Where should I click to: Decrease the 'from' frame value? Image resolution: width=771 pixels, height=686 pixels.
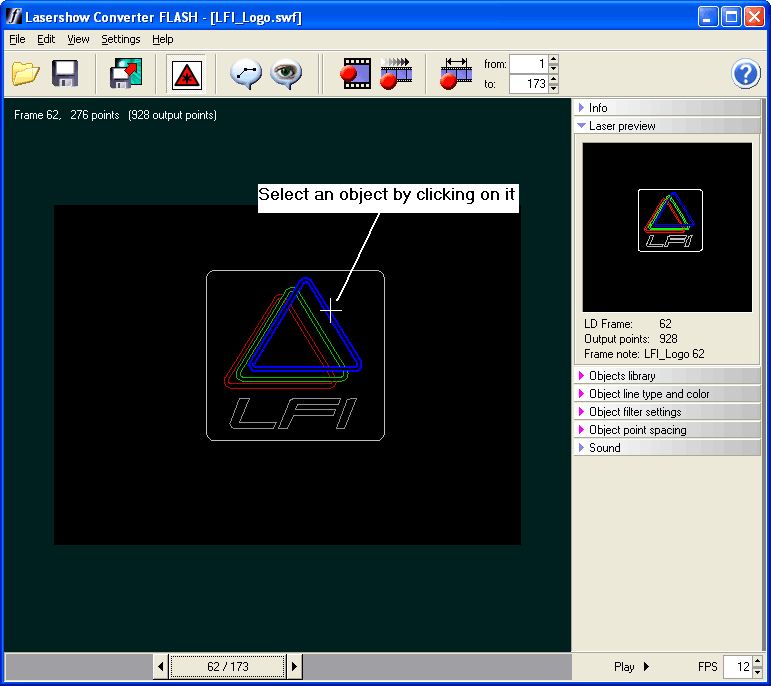(x=554, y=68)
